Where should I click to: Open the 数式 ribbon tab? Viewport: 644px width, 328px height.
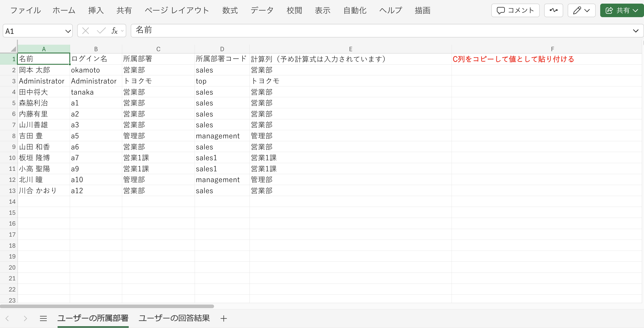tap(230, 11)
